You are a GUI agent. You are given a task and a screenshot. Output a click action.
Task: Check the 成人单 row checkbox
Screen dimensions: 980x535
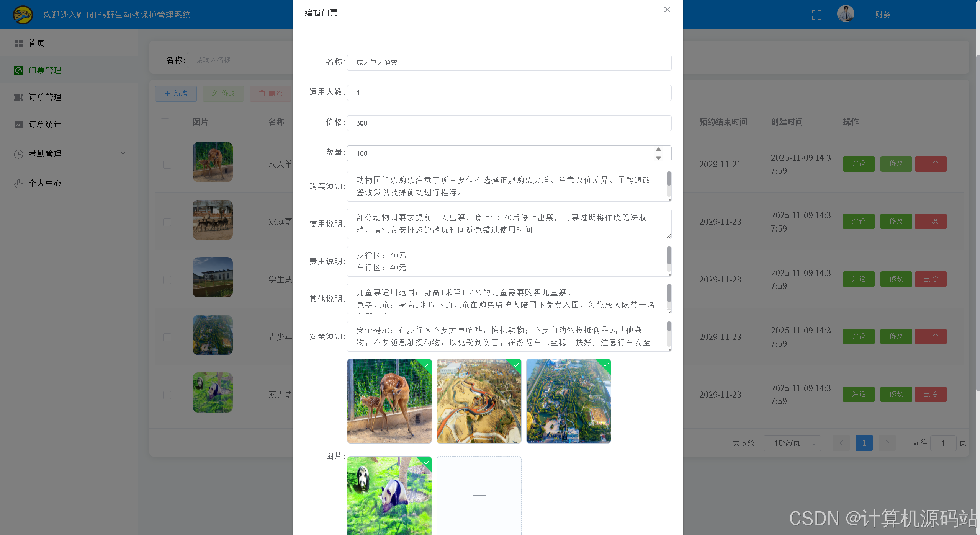click(x=167, y=164)
